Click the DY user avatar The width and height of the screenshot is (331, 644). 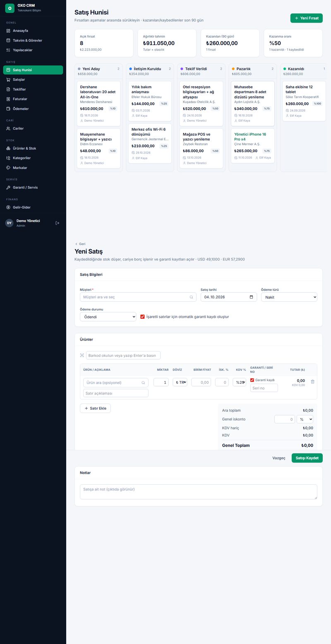[x=9, y=223]
